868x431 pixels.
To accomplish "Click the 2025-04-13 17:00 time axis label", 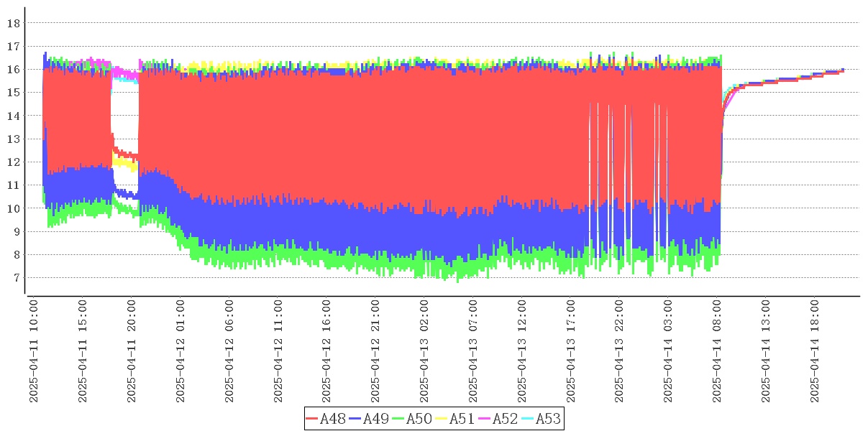I will (571, 352).
